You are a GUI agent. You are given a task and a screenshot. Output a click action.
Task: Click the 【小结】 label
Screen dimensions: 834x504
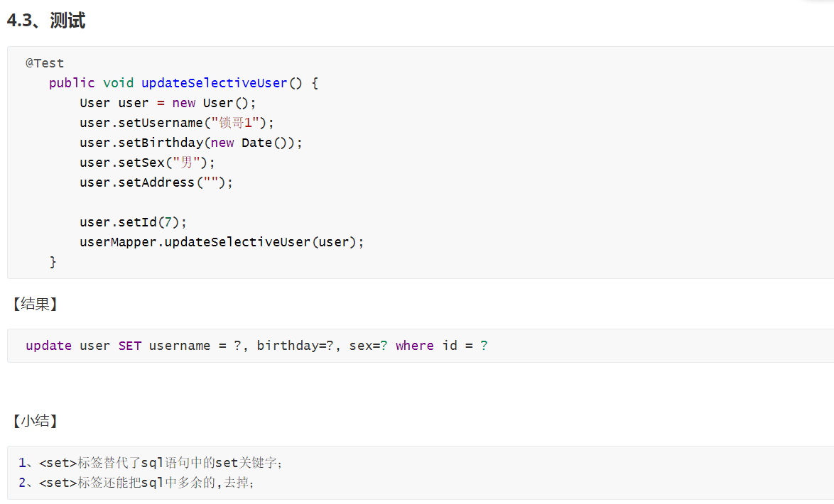point(35,421)
